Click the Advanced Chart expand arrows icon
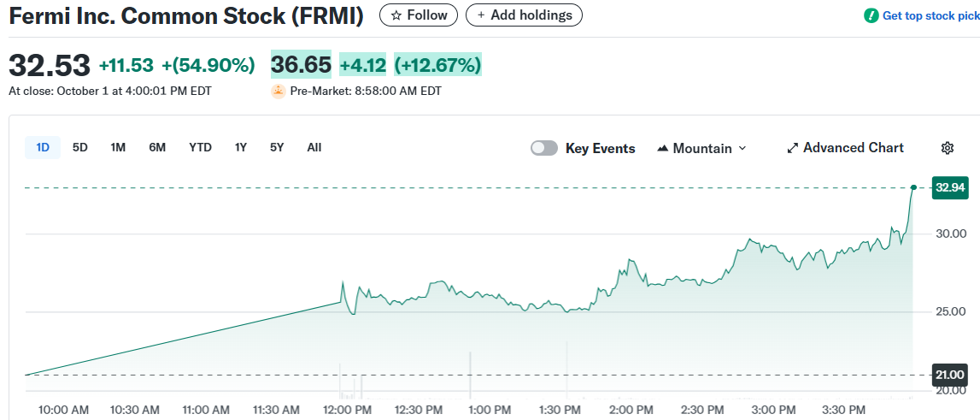The height and width of the screenshot is (420, 980). (x=792, y=148)
